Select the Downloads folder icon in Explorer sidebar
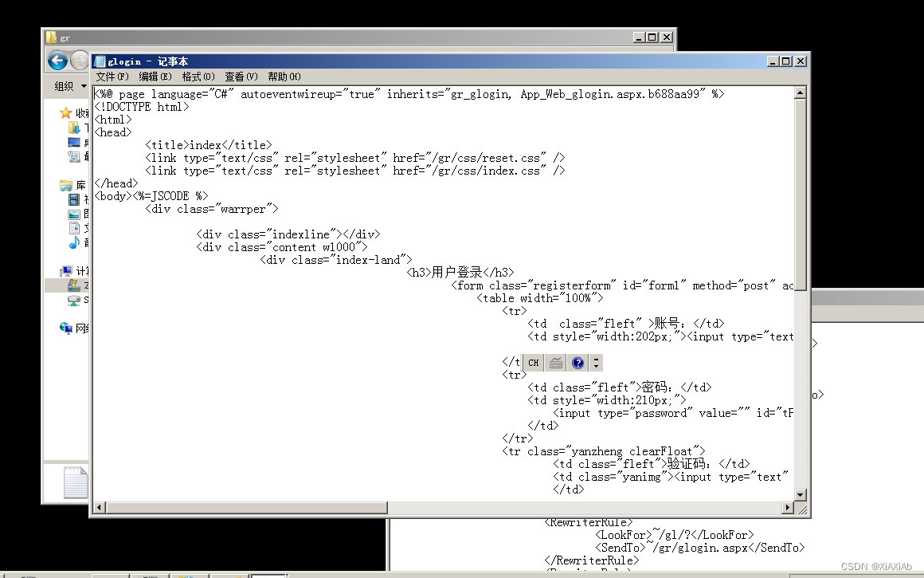This screenshot has width=924, height=578. [74, 128]
